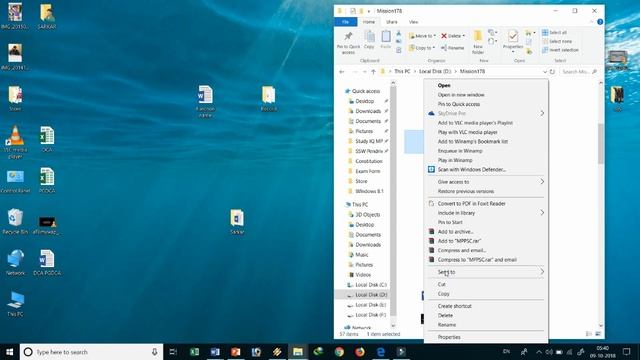This screenshot has width=640, height=360.
Task: Open the This PC desktop icon
Action: click(x=15, y=304)
